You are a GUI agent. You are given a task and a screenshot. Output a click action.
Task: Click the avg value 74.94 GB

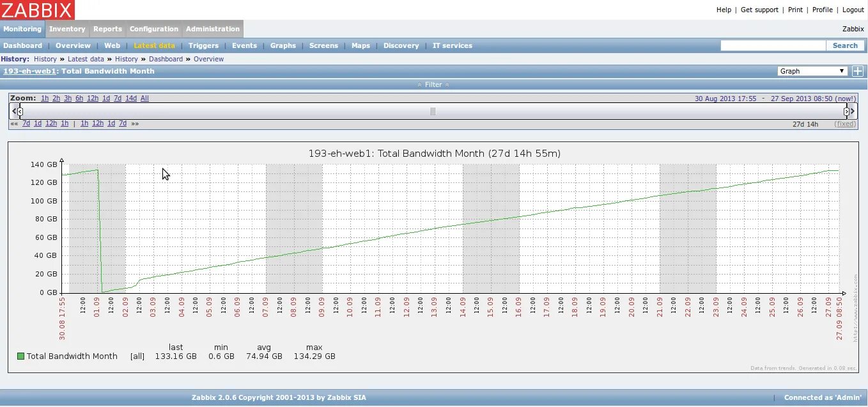pos(264,356)
